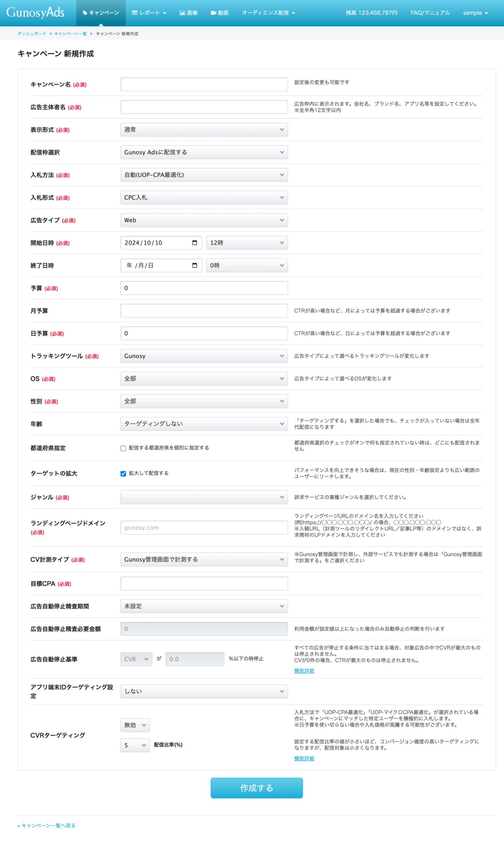Viewport: 504px width, 859px height.
Task: Open the 配信比率(%) dropdown
Action: (135, 745)
